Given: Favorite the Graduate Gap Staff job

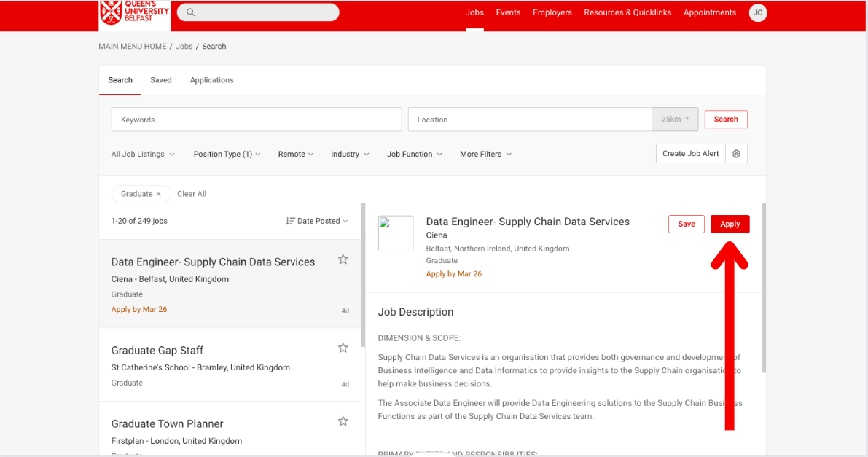Looking at the screenshot, I should pyautogui.click(x=343, y=348).
